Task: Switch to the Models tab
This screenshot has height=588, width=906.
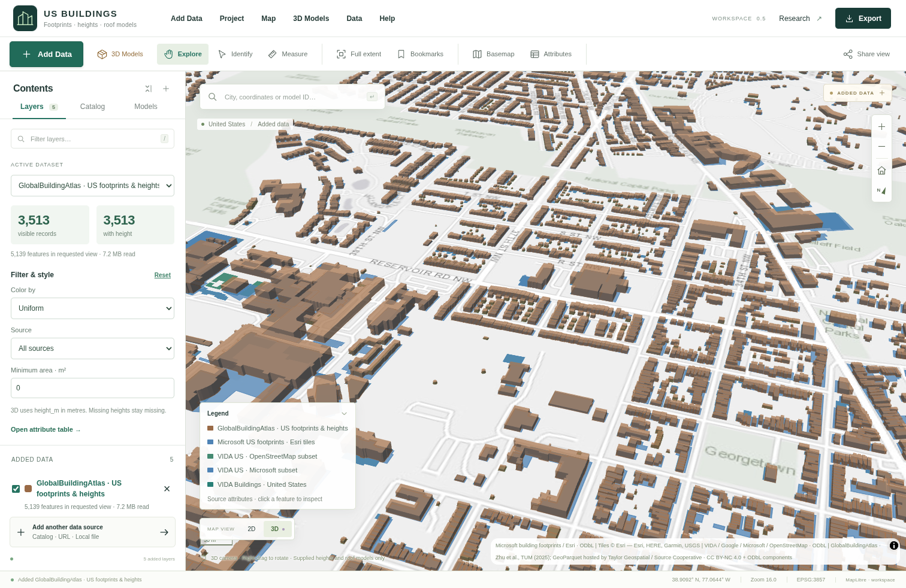Action: click(x=146, y=107)
